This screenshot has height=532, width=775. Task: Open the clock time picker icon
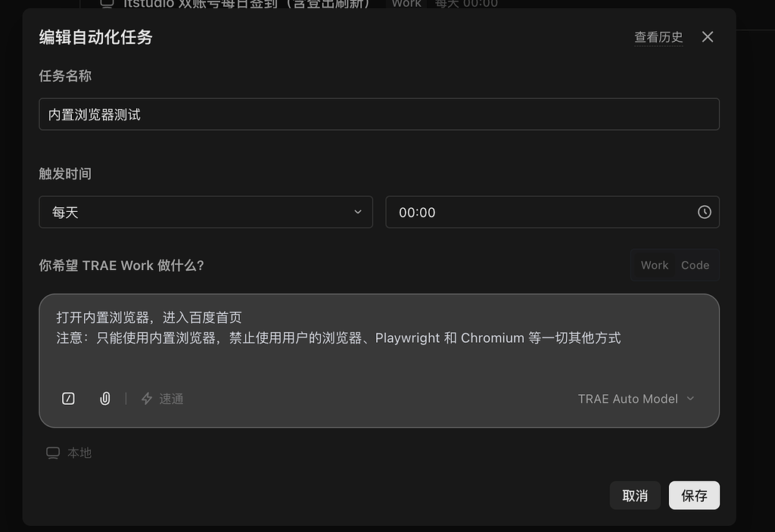click(705, 212)
